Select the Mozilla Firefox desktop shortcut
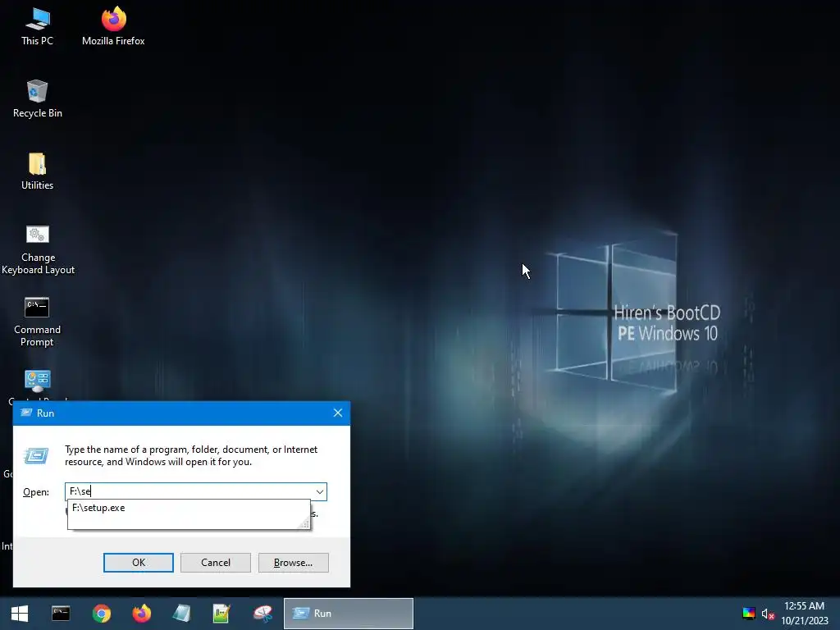Screen dimensions: 840x630 [113, 27]
